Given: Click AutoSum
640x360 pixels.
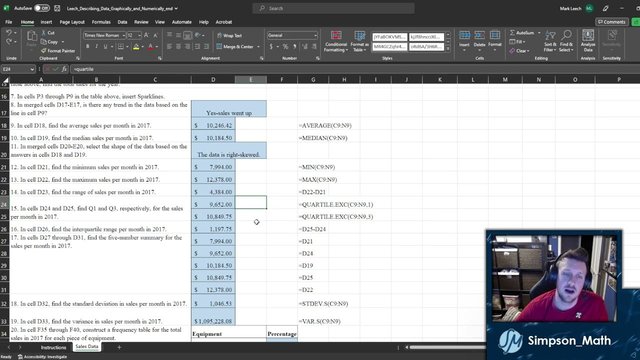Looking at the screenshot, I should pyautogui.click(x=522, y=33).
